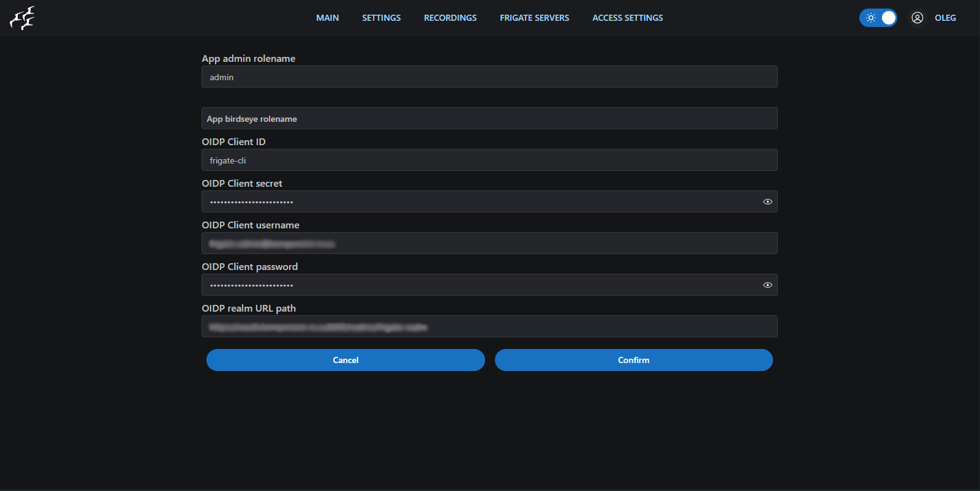Click into the OIDP Client secret field
Image resolution: width=980 pixels, height=491 pixels.
[478, 202]
